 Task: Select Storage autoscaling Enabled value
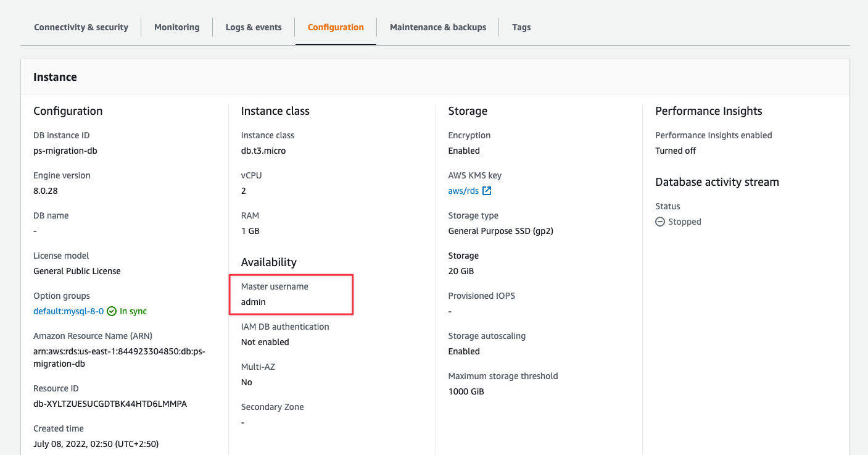click(x=464, y=351)
